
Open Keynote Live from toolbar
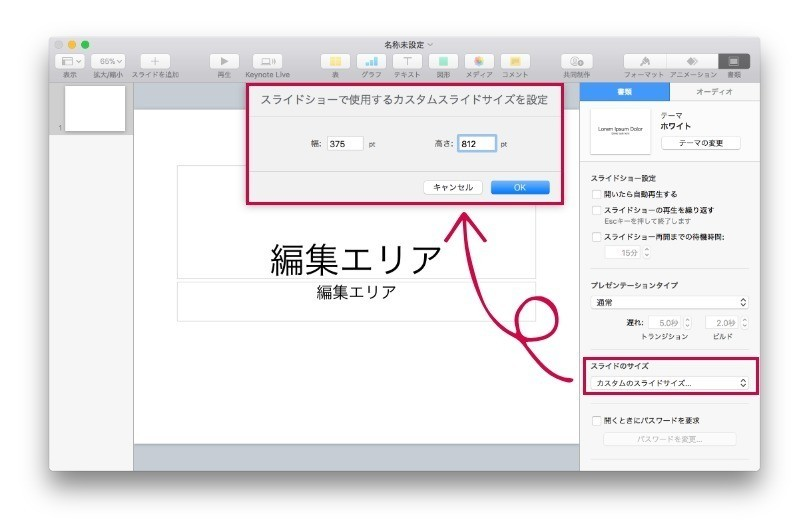point(267,61)
